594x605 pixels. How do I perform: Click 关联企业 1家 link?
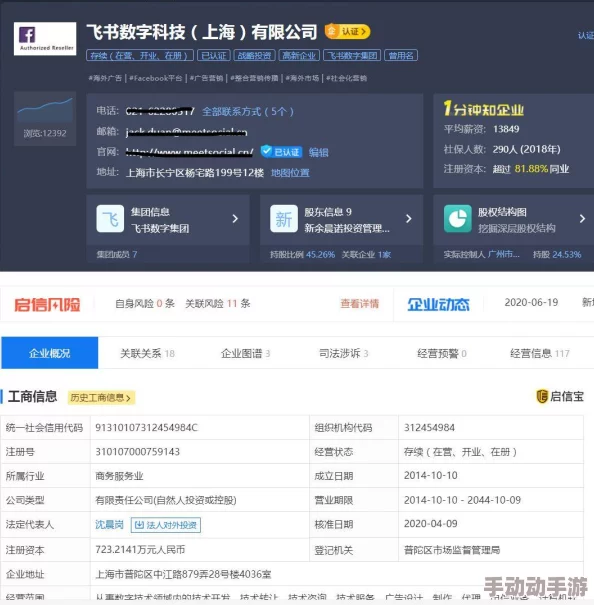pyautogui.click(x=366, y=255)
